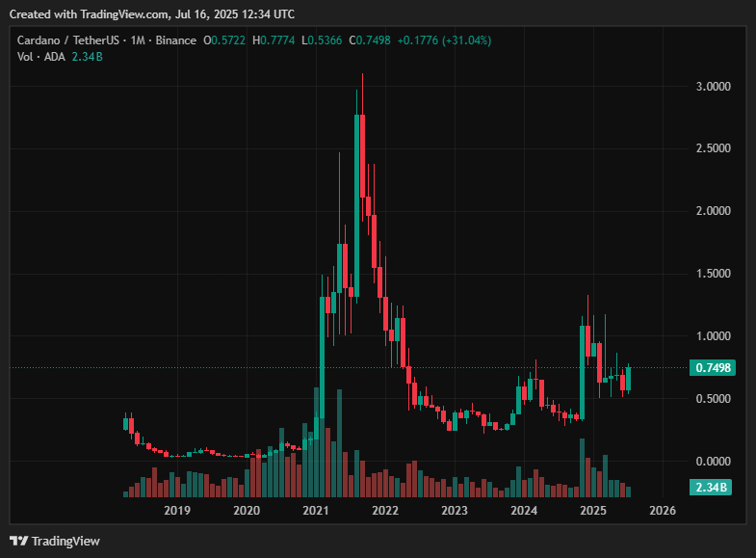Click the 2.0000 price axis label
Viewport: 756px width, 558px height.
click(713, 211)
